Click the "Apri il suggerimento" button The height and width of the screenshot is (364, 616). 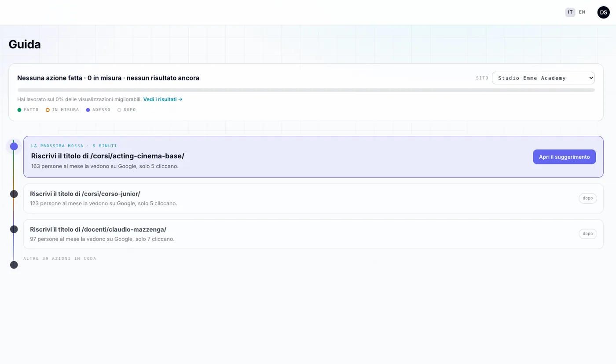click(564, 157)
